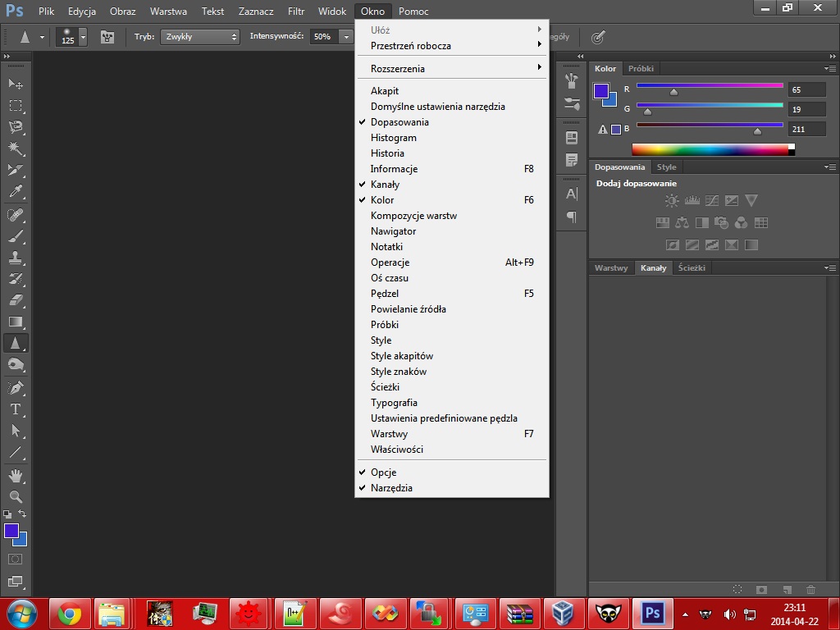
Task: Enable Warstwy panel from Okno menu
Action: (x=452, y=434)
